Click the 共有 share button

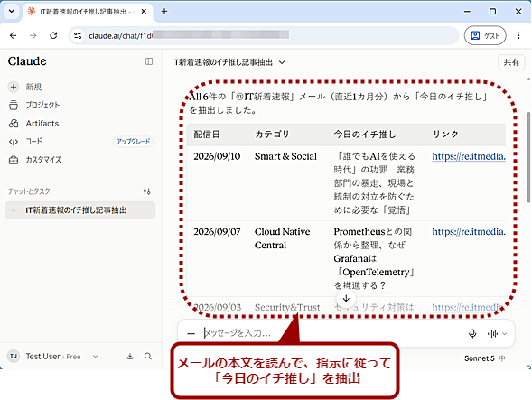click(x=511, y=62)
